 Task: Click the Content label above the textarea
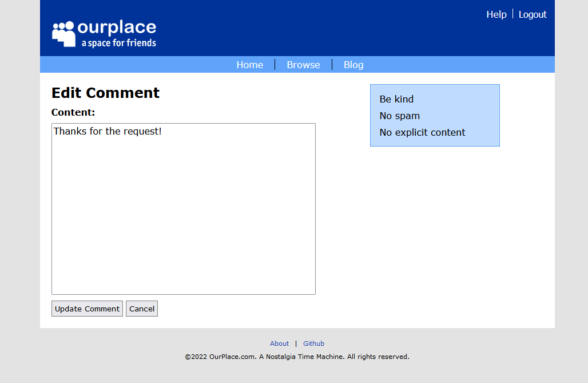point(73,112)
